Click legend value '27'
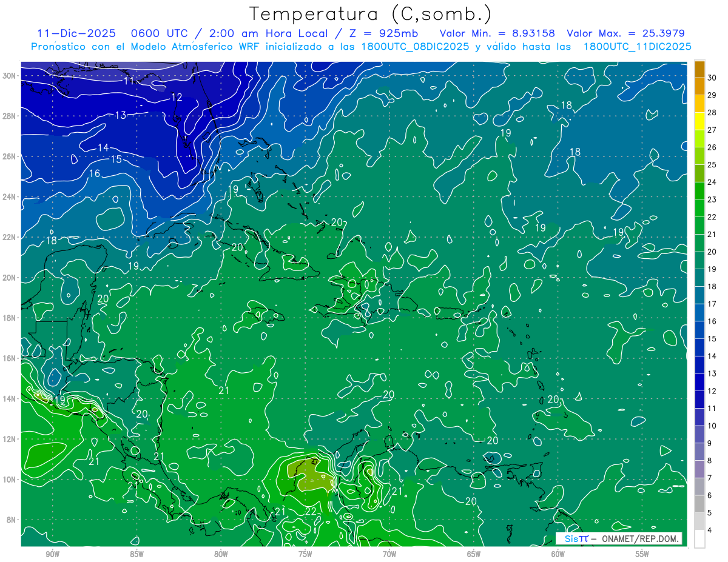Viewport: 728px width, 562px height. (x=712, y=130)
